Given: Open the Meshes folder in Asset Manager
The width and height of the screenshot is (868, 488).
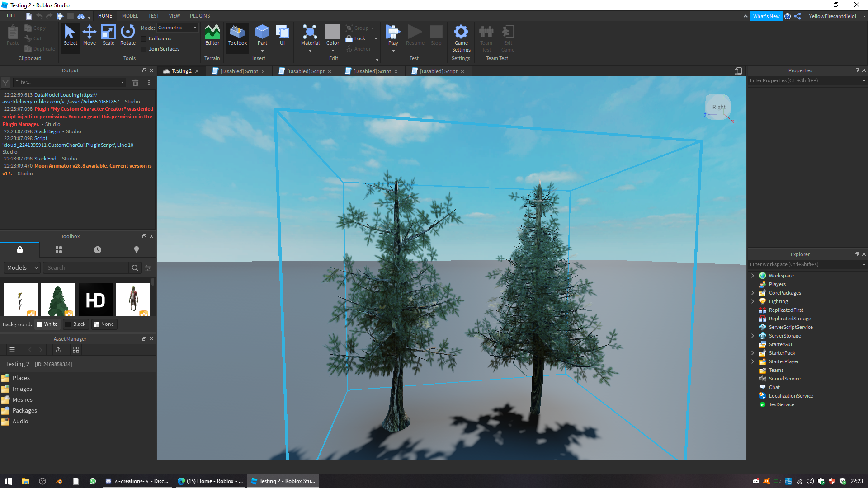Looking at the screenshot, I should 23,400.
